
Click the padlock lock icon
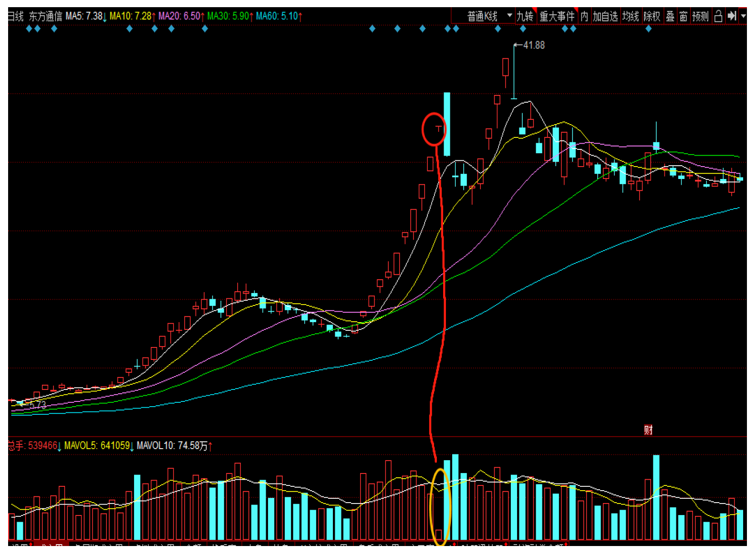point(718,16)
